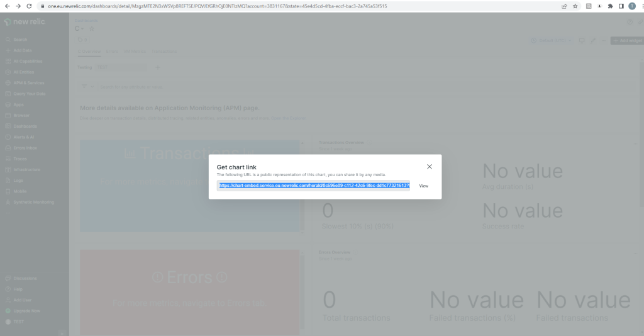This screenshot has width=644, height=336.
Task: Click the browser forward arrow
Action: [x=18, y=6]
